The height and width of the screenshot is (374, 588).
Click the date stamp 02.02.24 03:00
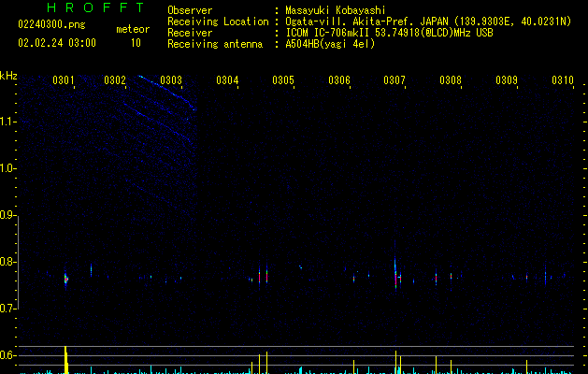57,43
